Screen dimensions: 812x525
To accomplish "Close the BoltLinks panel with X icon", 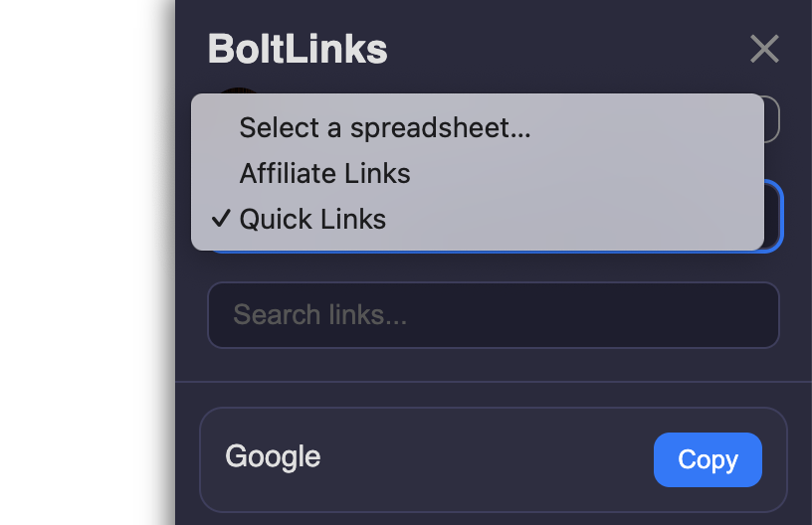I will tap(764, 49).
